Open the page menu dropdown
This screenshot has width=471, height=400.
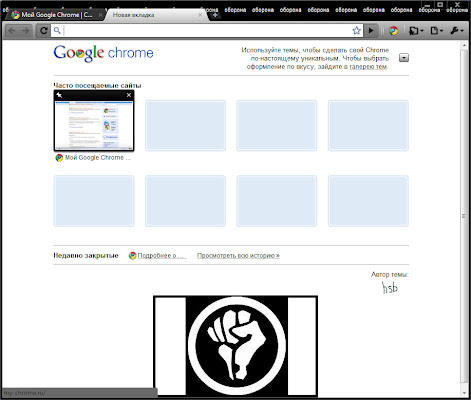[437, 31]
